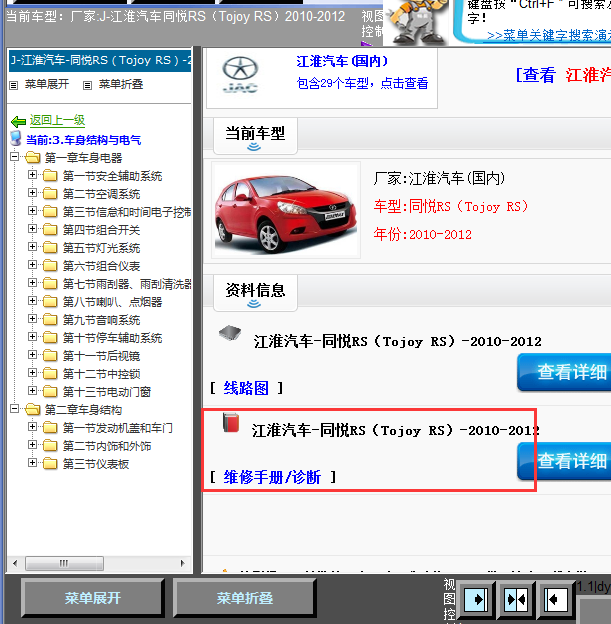The image size is (611, 624).
Task: Click the 第一章车身电器 folder icon
Action: (x=33, y=158)
